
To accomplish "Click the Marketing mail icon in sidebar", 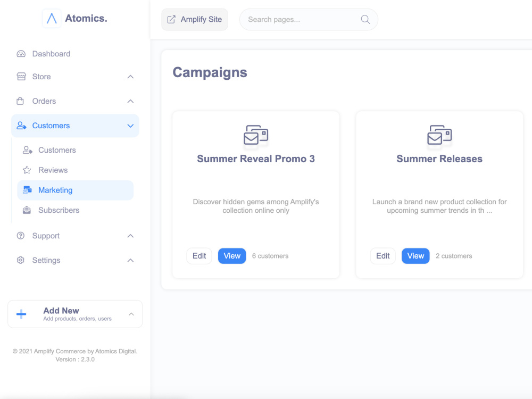I will [x=27, y=190].
